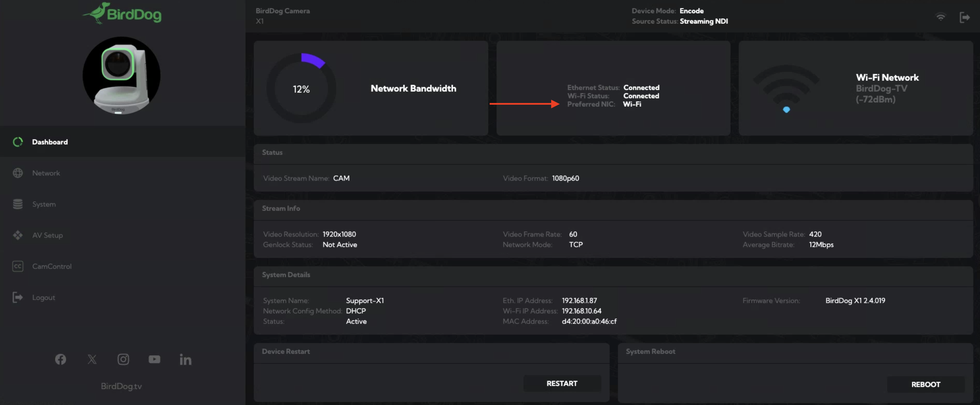Click the CamControl CC icon
Screen dimensions: 980x405
[18, 266]
